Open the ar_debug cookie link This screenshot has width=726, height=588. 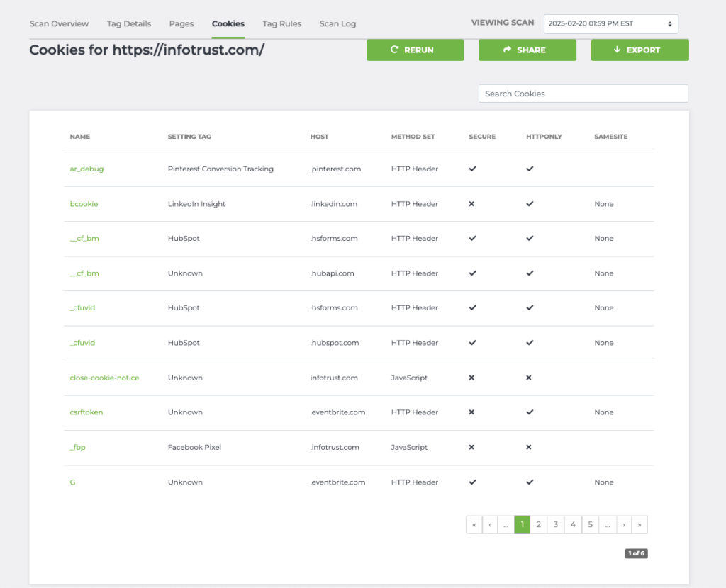tap(86, 169)
